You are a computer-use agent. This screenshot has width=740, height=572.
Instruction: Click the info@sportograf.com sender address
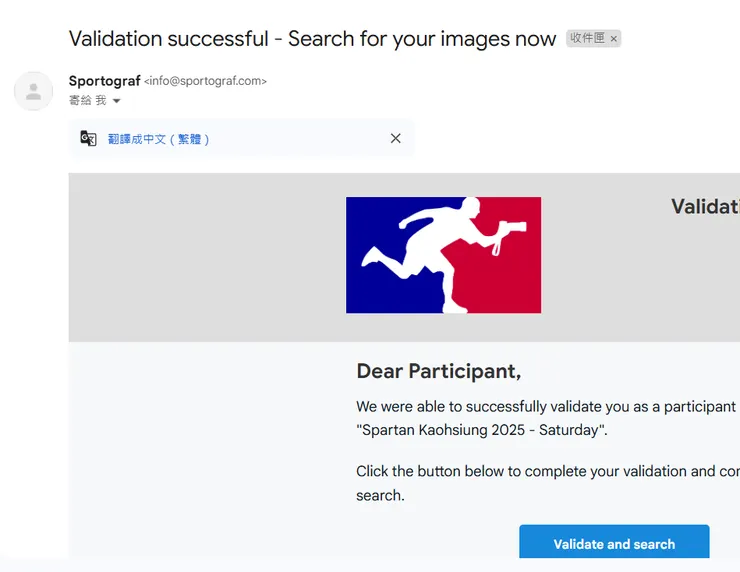206,81
